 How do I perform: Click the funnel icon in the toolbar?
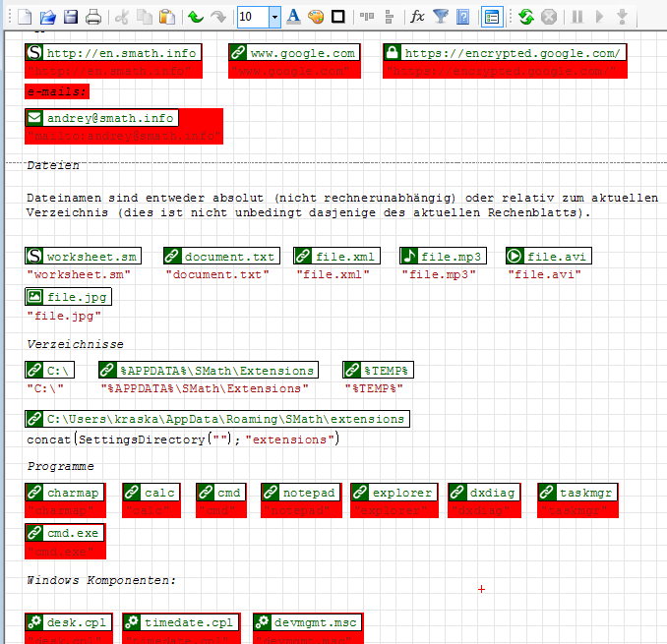pyautogui.click(x=441, y=17)
